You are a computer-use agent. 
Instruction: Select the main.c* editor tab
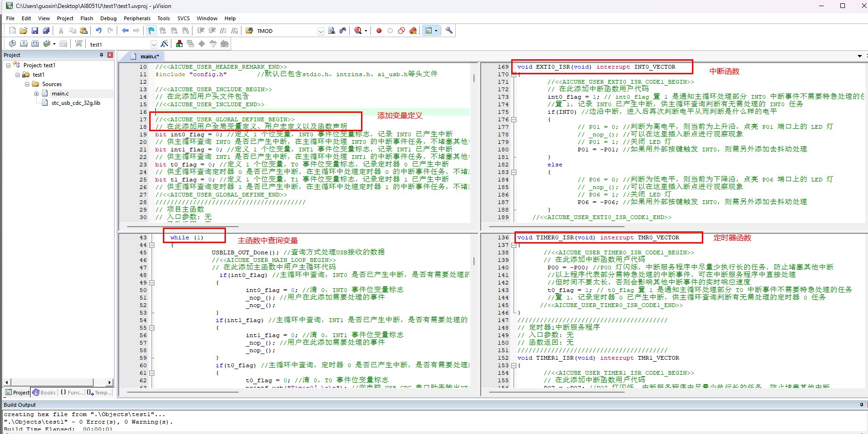146,56
